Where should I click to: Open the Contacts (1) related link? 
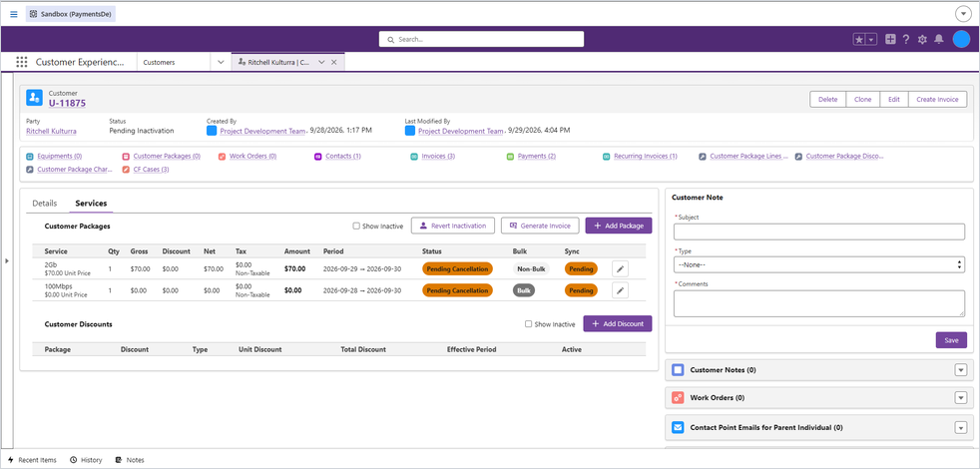343,157
